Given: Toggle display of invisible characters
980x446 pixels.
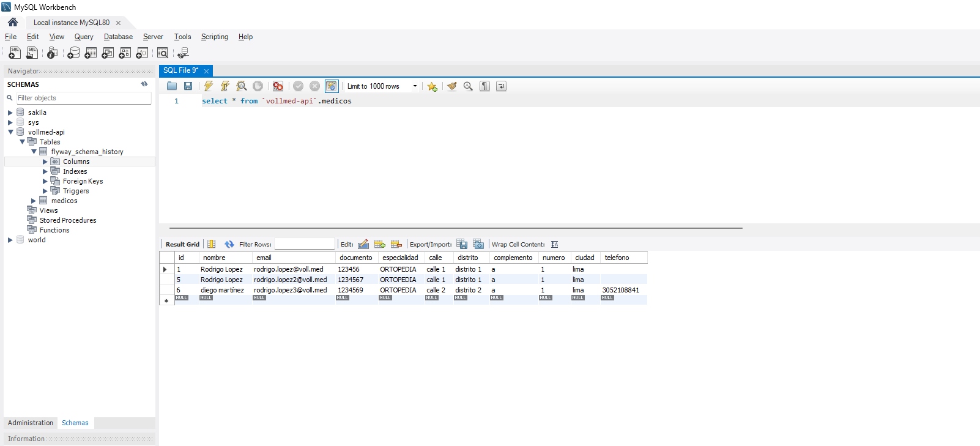Looking at the screenshot, I should pyautogui.click(x=484, y=86).
